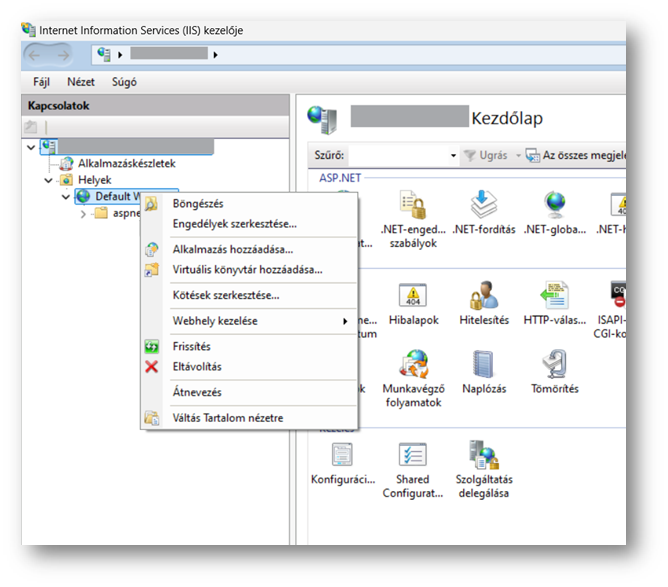Click Eltávolítás in the context menu
This screenshot has width=668, height=587.
tap(197, 367)
